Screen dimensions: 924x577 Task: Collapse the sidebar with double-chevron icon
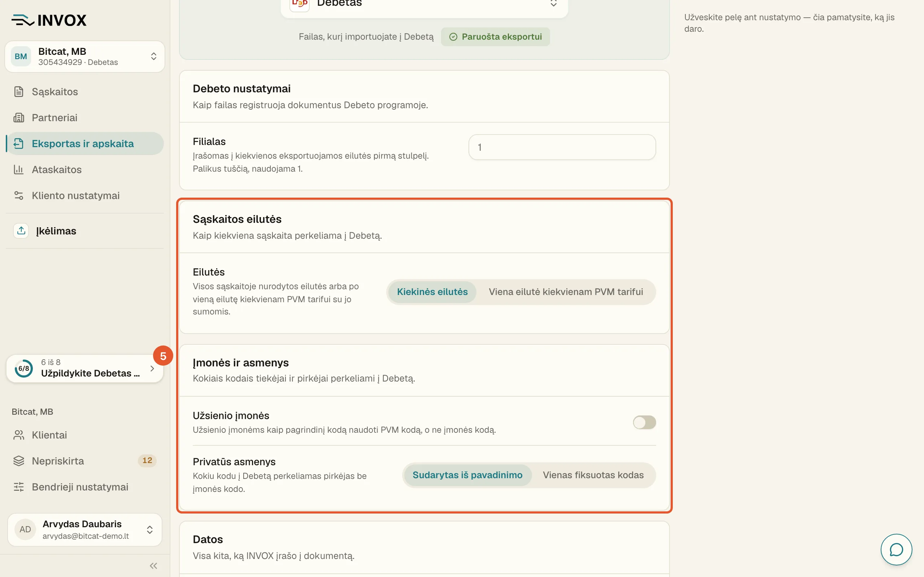(x=153, y=565)
